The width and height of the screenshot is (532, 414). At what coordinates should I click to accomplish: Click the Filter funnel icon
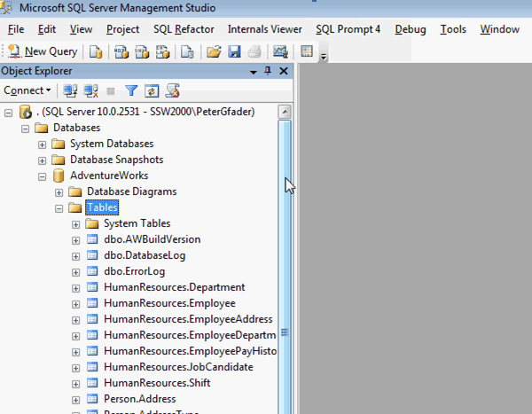pos(131,90)
